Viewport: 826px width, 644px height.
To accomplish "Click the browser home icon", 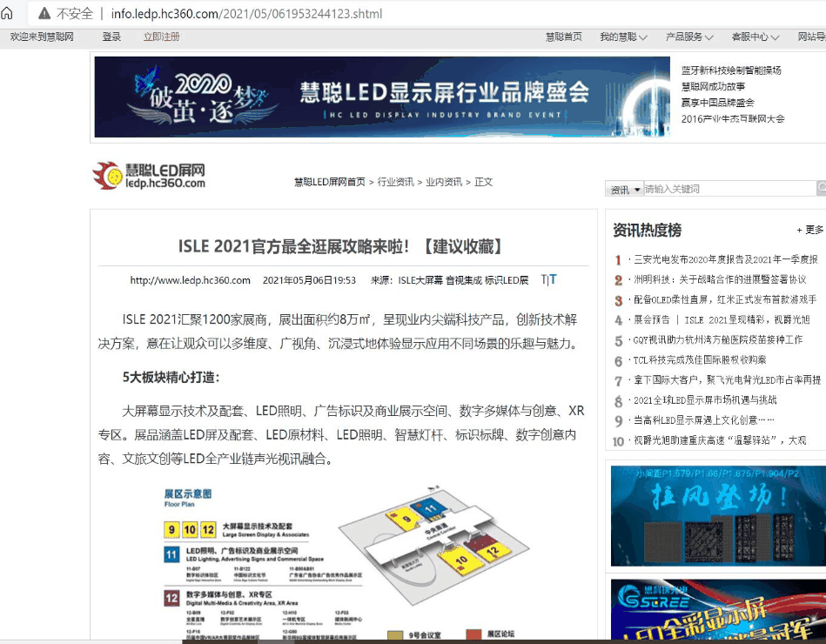I will (x=8, y=14).
